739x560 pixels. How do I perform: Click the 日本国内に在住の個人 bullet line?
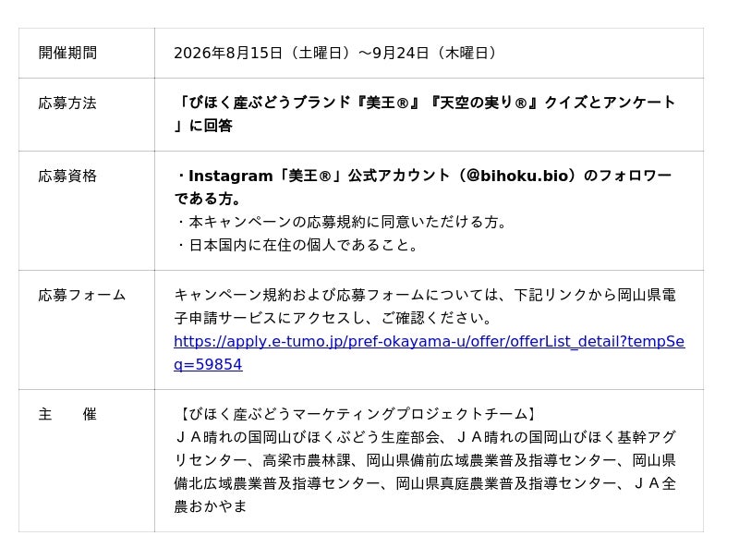(298, 245)
